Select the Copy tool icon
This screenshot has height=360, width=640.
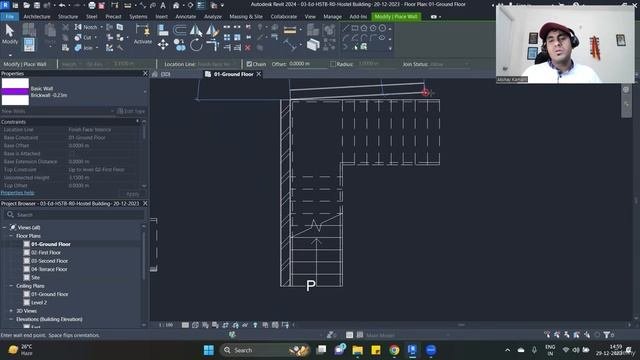click(x=179, y=44)
